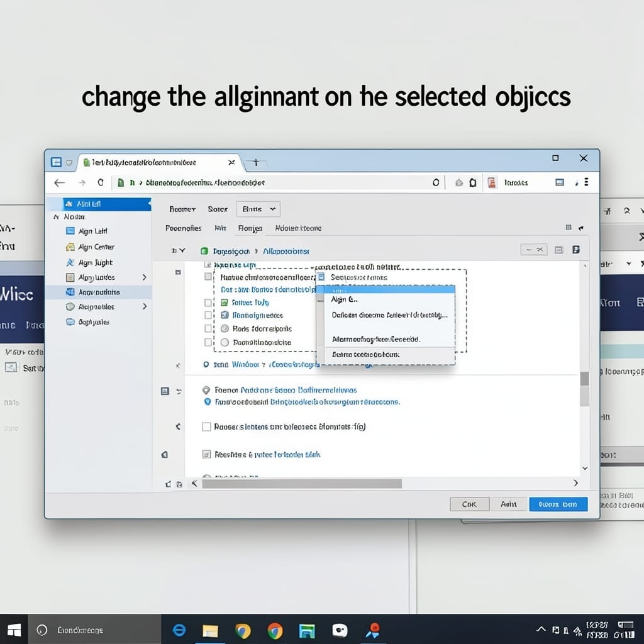Switch to the Flonijsa tab
The height and width of the screenshot is (644, 644).
coord(250,228)
